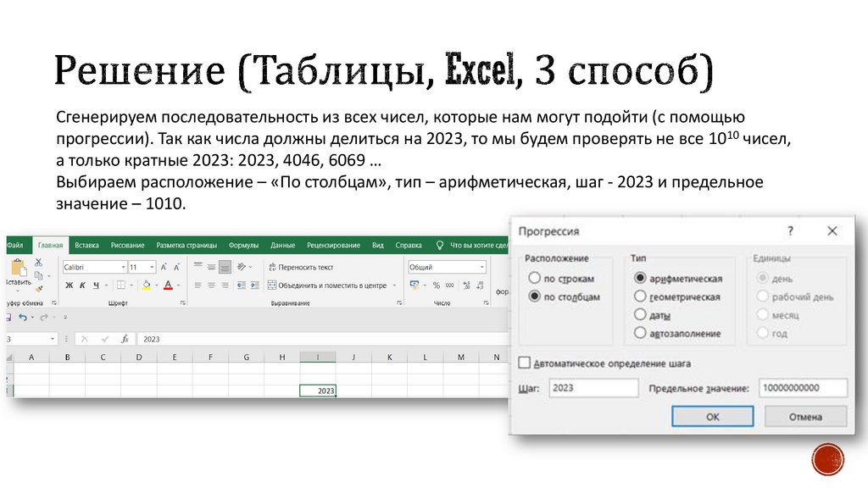Select 'по столбцам' radio button

pyautogui.click(x=534, y=296)
